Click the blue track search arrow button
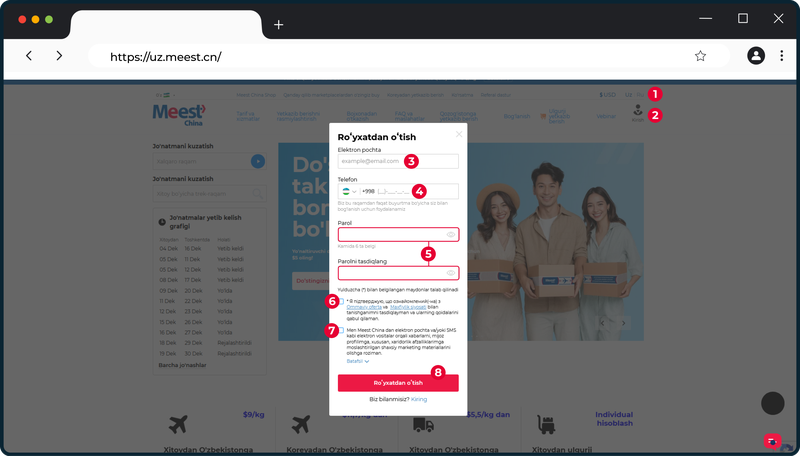This screenshot has width=800, height=456. (258, 161)
